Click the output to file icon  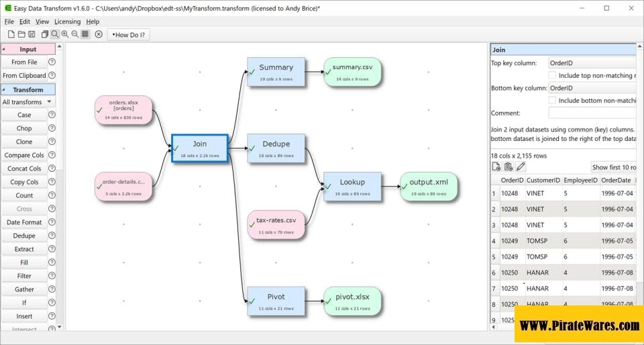click(496, 166)
